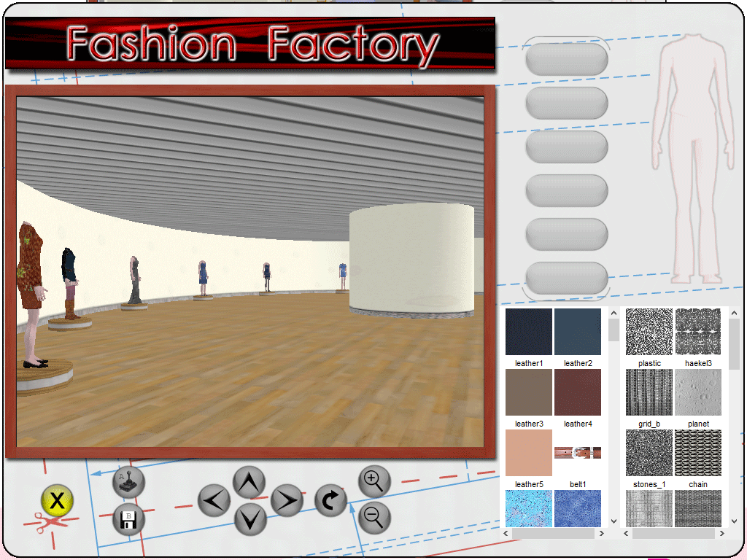Turn camera right with right arrow
This screenshot has width=747, height=560.
pyautogui.click(x=287, y=500)
